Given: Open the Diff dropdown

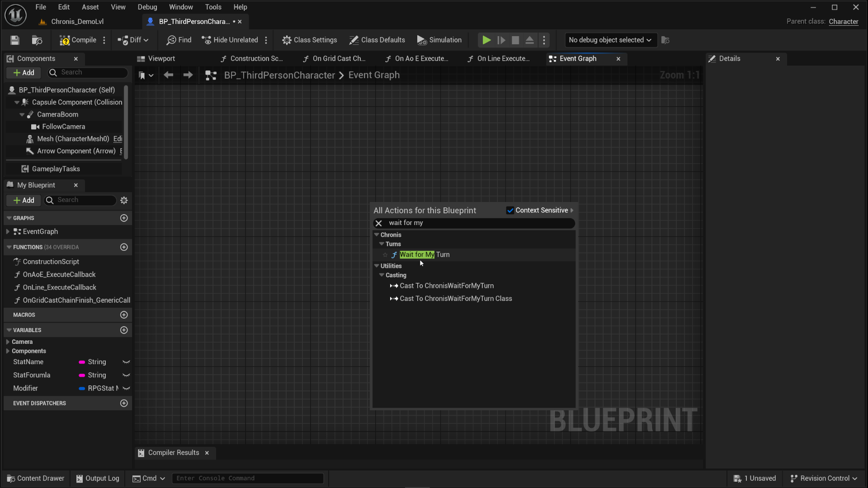Looking at the screenshot, I should pos(133,40).
